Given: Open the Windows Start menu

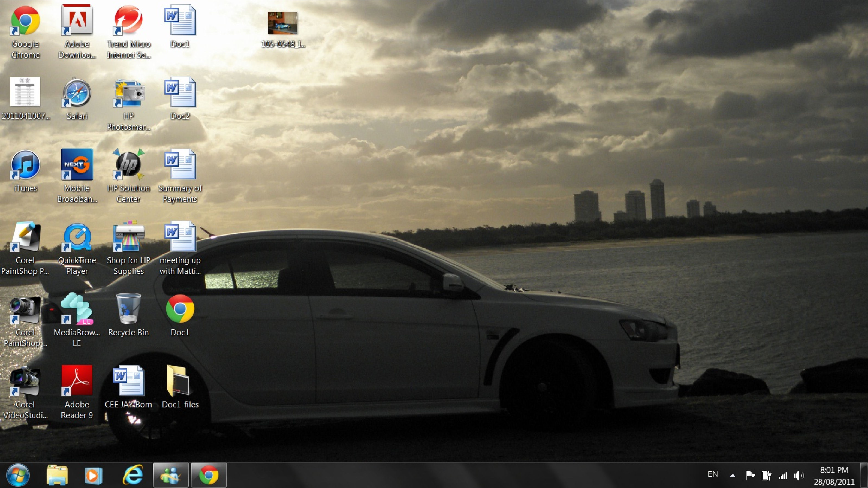Looking at the screenshot, I should pos(18,475).
